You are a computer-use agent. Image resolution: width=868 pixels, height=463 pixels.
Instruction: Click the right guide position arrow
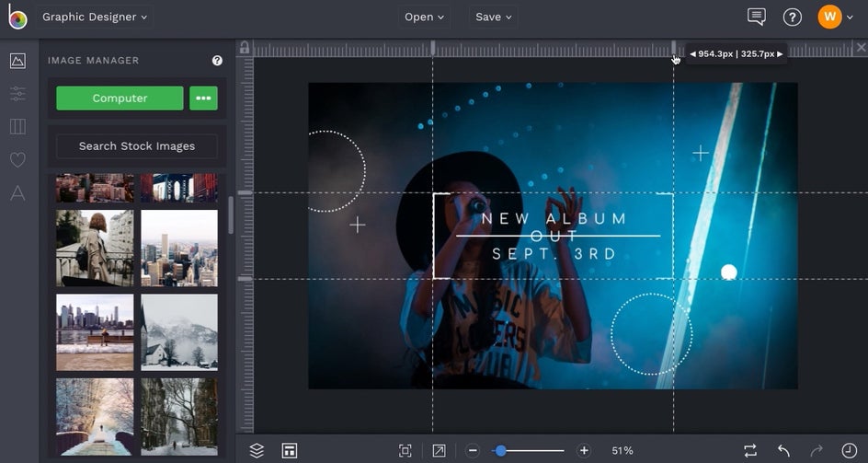(x=780, y=53)
